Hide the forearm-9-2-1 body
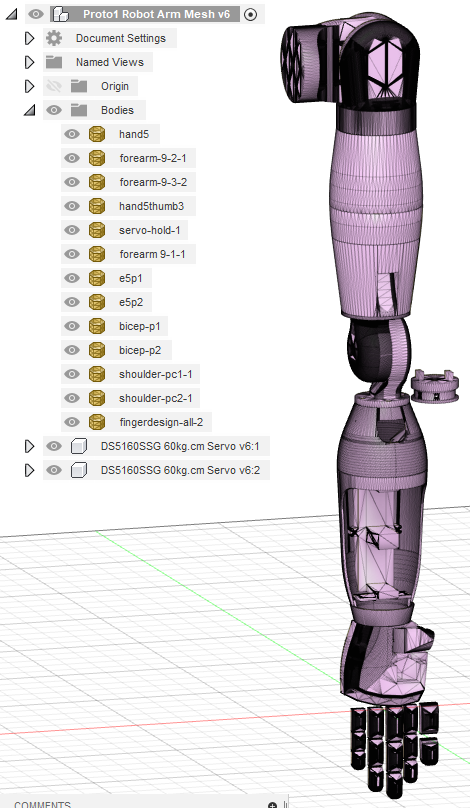Screen dimensions: 470x808 pyautogui.click(x=72, y=158)
